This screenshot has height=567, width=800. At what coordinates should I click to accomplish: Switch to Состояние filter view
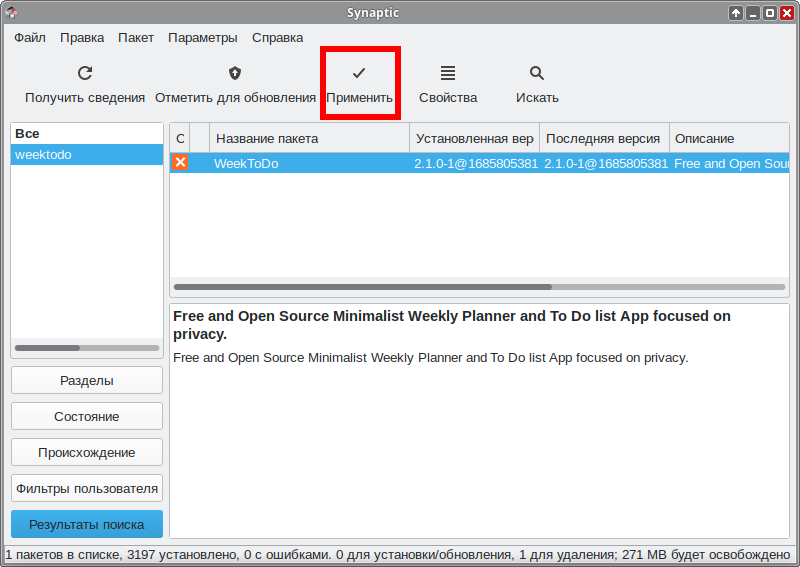pos(87,416)
